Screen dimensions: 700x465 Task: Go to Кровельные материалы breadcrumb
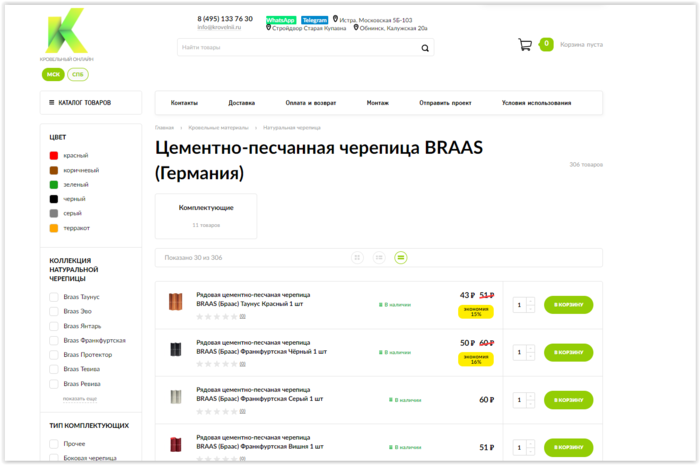point(218,128)
